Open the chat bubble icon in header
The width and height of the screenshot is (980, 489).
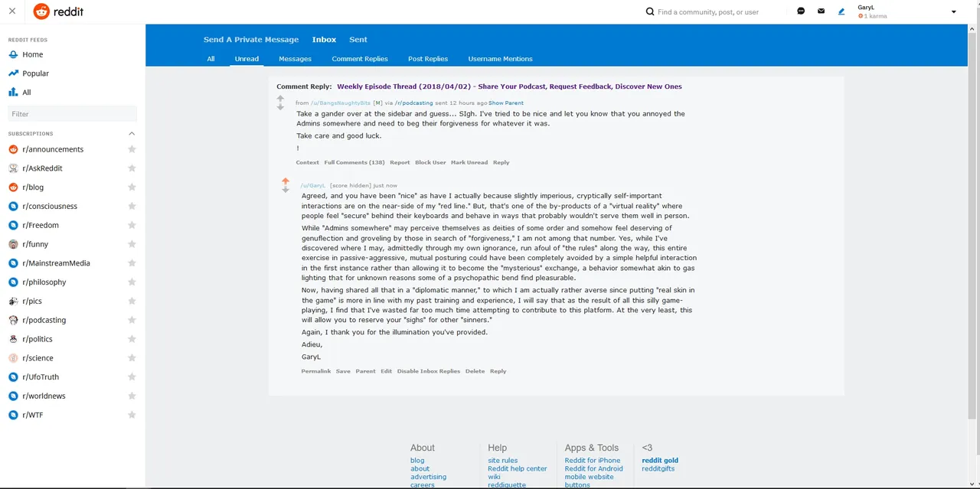pyautogui.click(x=801, y=11)
